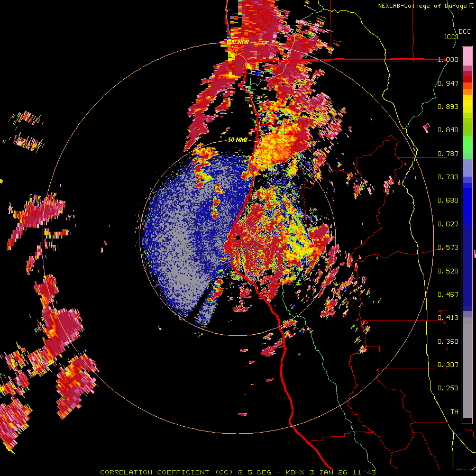Click the [CC] label above the color scale
Viewport: 476px width, 476px height.
(x=451, y=36)
